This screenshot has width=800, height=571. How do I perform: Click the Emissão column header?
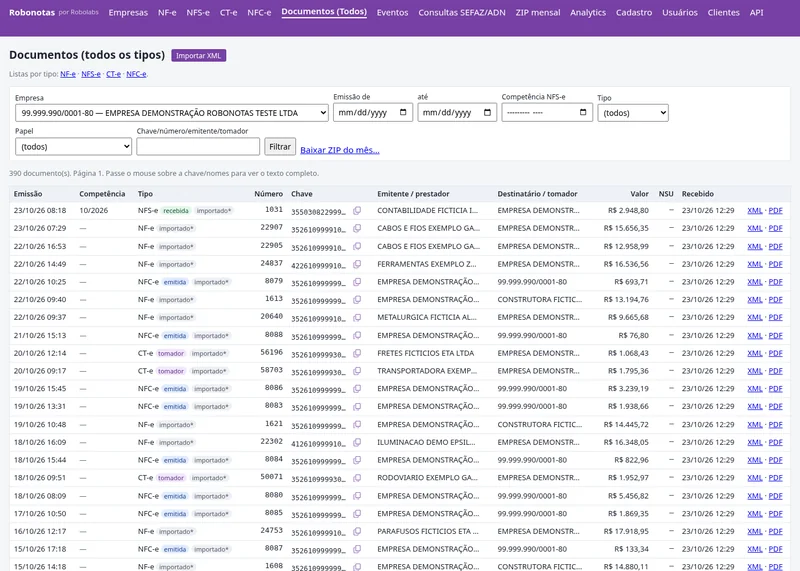pyautogui.click(x=28, y=194)
